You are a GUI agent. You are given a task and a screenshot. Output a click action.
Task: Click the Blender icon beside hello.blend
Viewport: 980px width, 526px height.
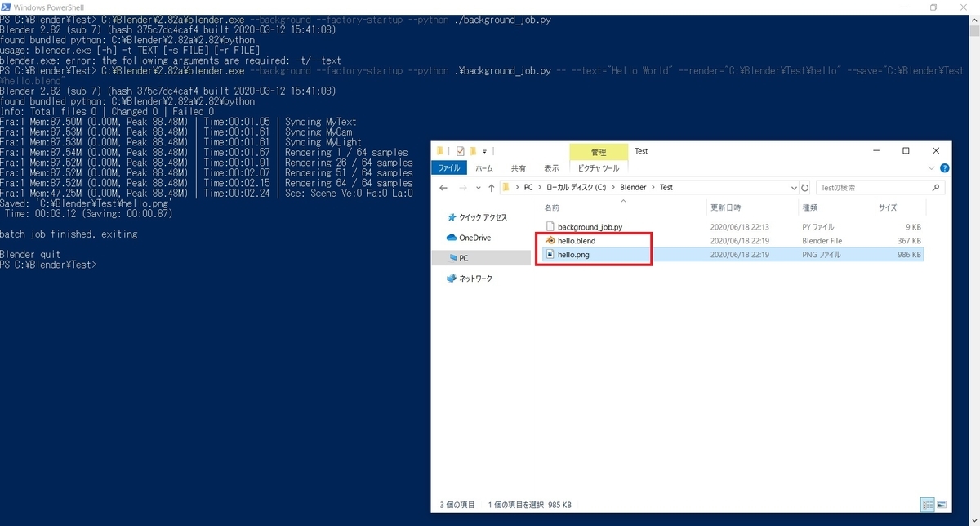pyautogui.click(x=550, y=241)
